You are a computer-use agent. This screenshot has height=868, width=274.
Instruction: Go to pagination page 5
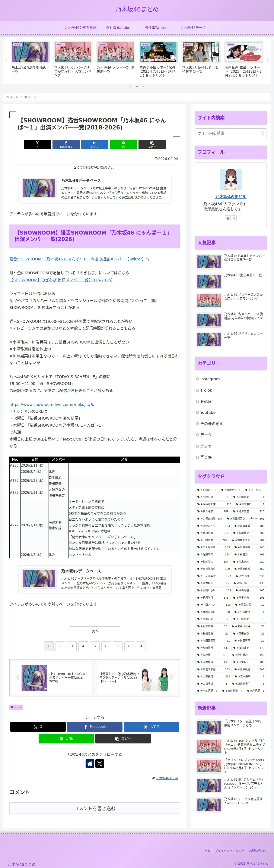95,646
